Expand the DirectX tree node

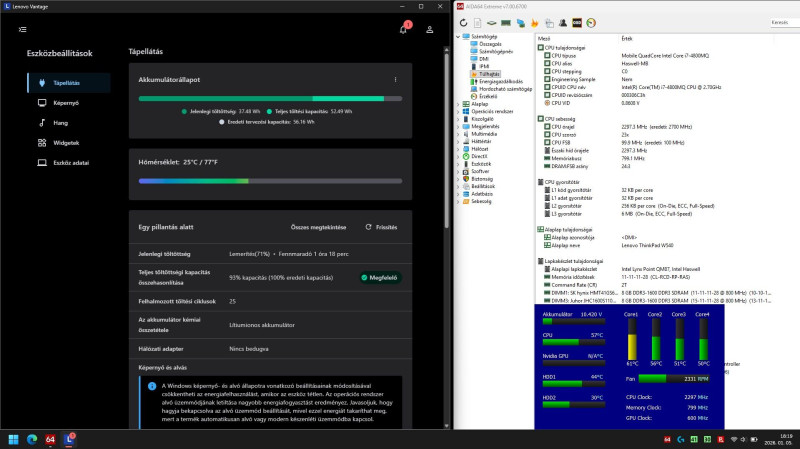coord(458,157)
